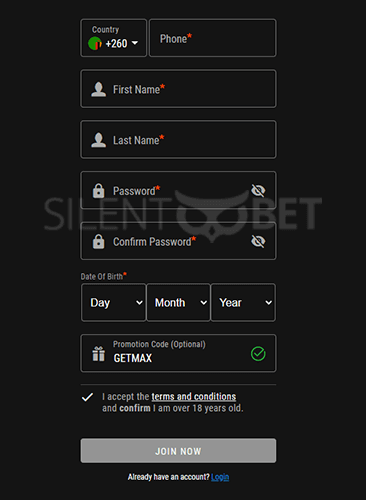Open the +260 country code dropdown
Viewport: 366px width, 500px height.
point(113,38)
